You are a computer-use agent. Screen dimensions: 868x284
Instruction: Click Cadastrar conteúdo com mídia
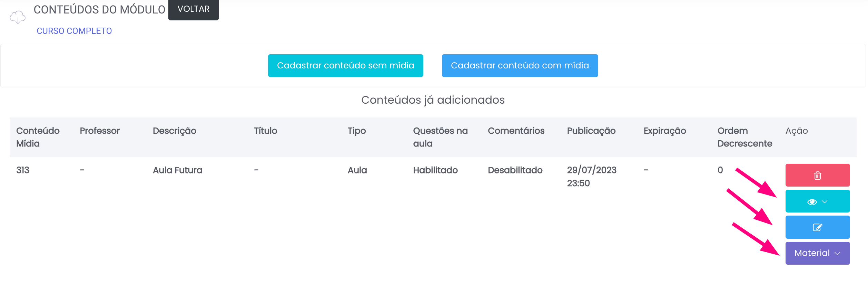click(x=520, y=66)
